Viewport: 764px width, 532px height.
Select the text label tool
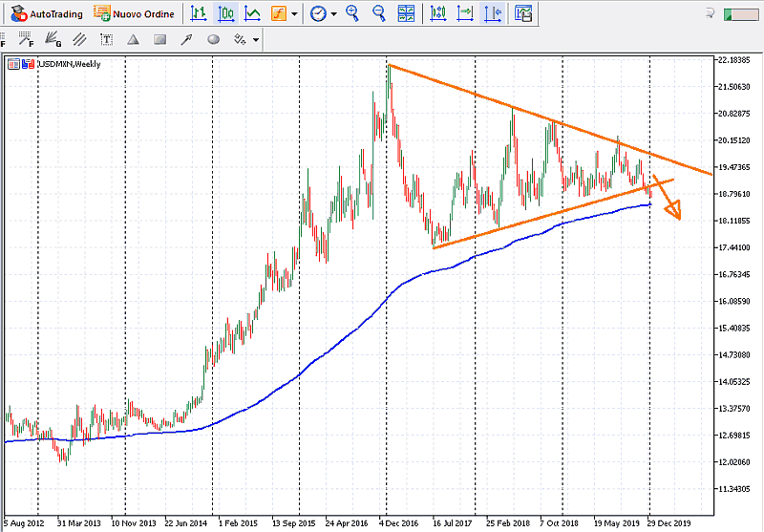106,39
